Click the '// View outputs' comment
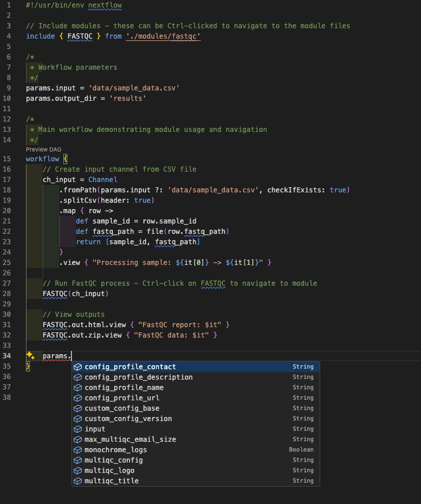The image size is (421, 504). pyautogui.click(x=74, y=314)
